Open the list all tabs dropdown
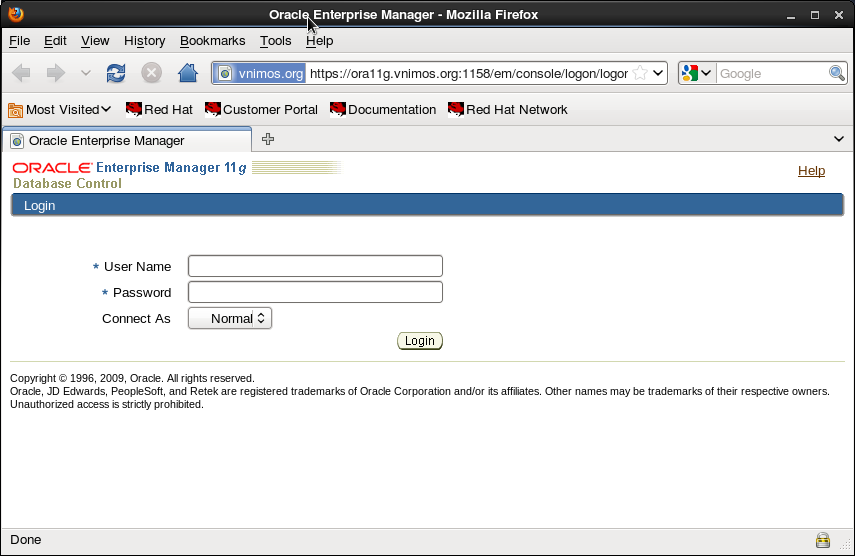855x556 pixels. point(839,140)
